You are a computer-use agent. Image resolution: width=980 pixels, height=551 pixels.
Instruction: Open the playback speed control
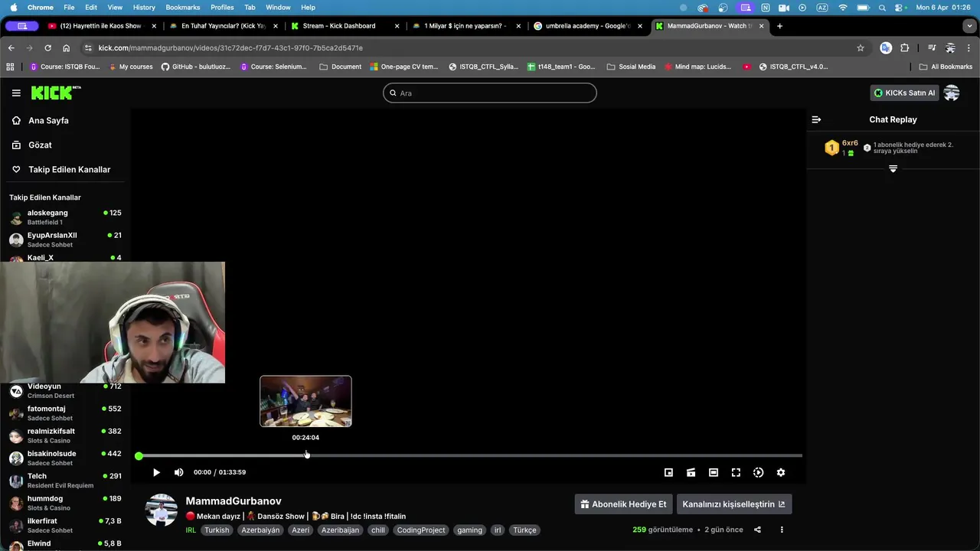click(758, 472)
